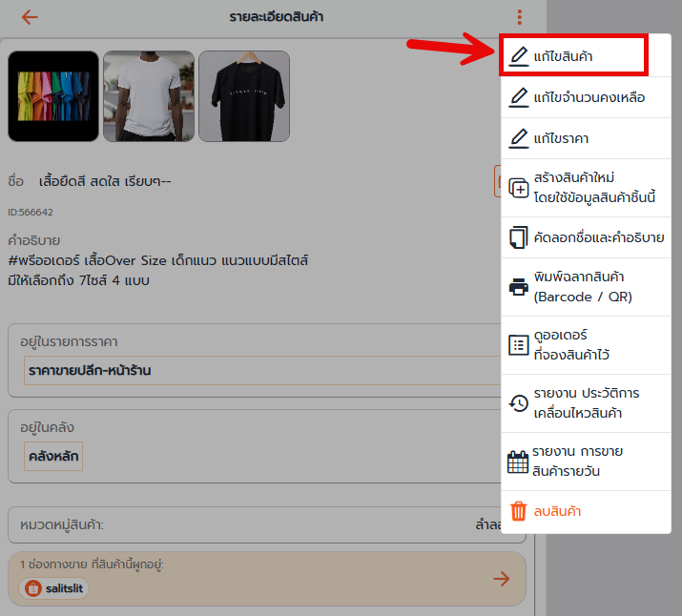This screenshot has height=616, width=682.
Task: Click the back arrow icon
Action: tap(30, 17)
